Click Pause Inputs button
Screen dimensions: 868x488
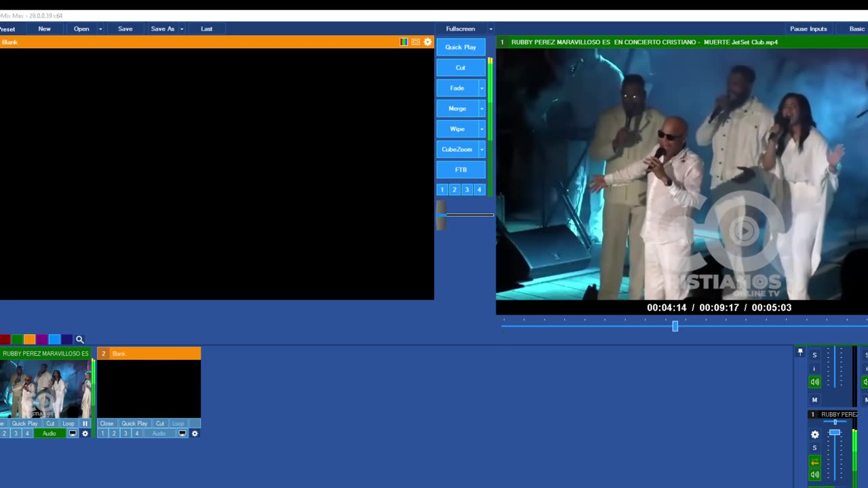[808, 29]
